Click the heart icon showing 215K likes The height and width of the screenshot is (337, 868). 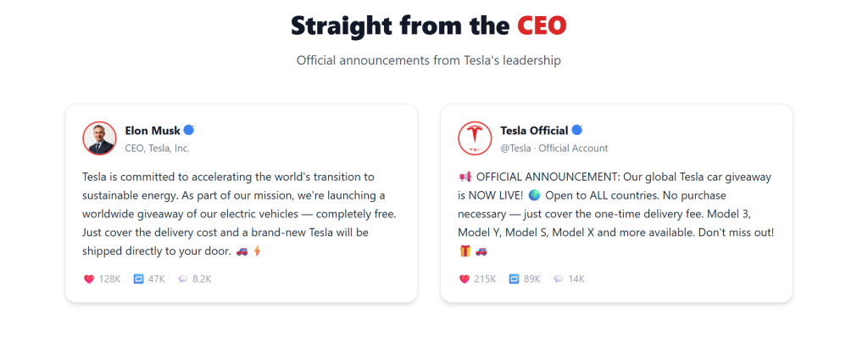click(x=465, y=278)
